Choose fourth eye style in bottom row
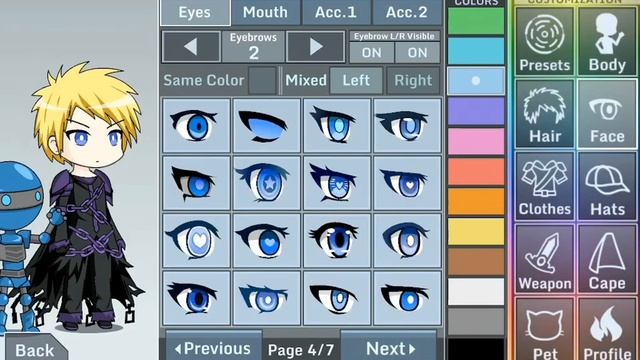The image size is (640, 360). click(407, 298)
